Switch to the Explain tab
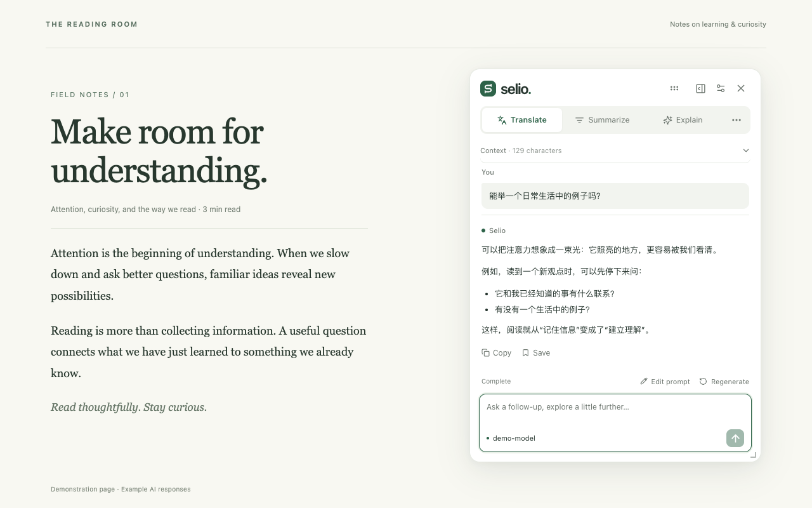 point(683,120)
